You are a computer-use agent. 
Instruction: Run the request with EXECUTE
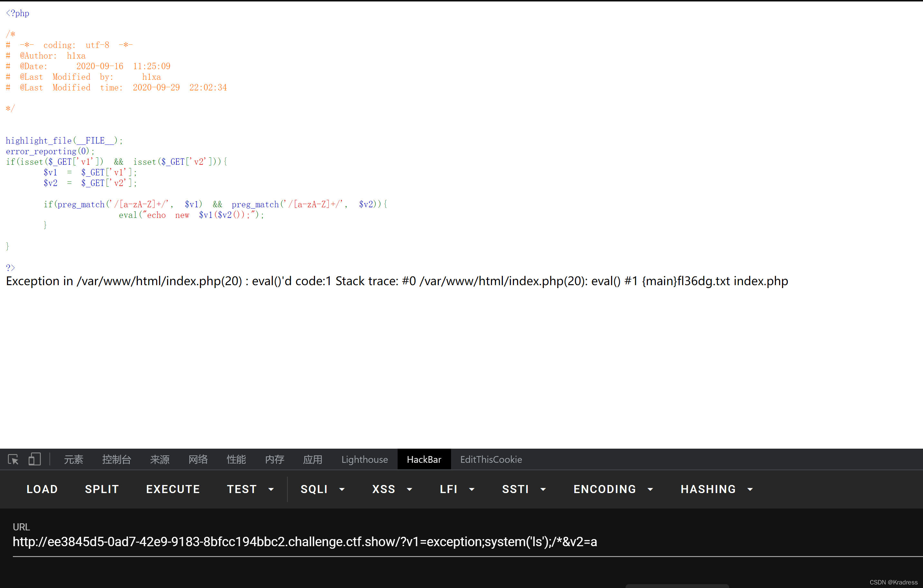coord(173,489)
